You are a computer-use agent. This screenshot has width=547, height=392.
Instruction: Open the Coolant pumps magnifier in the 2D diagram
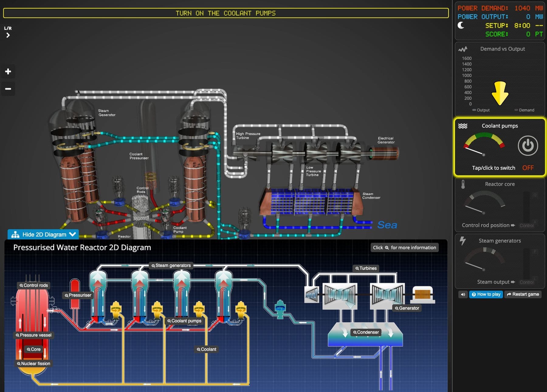184,321
